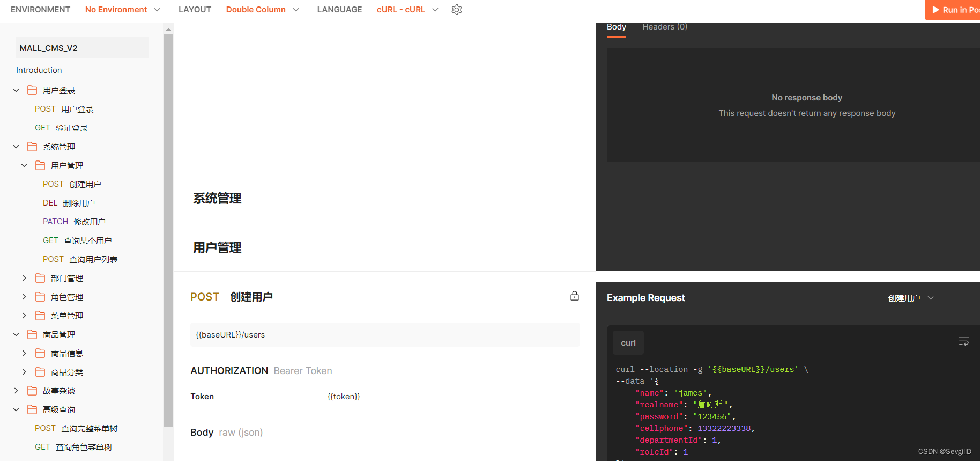Click the LANGUAGE label in top bar
980x461 pixels.
click(339, 10)
